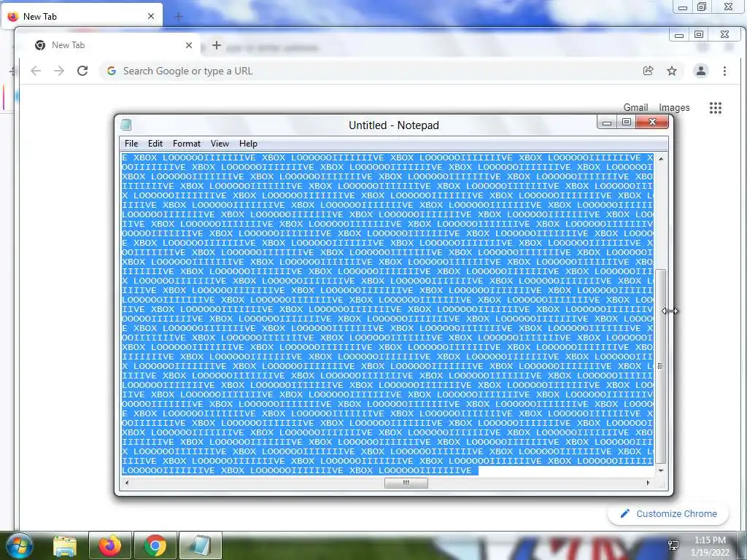Click the share page icon in Chrome

[x=648, y=71]
